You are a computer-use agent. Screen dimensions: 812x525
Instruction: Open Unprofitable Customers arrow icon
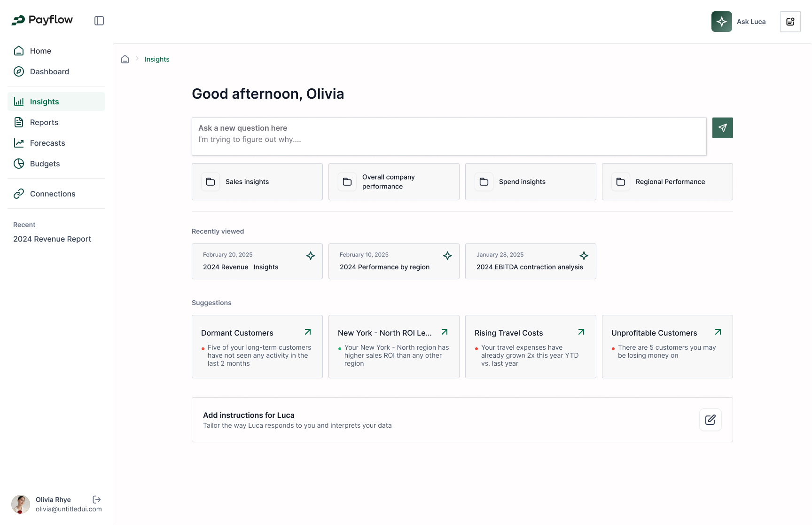(718, 332)
